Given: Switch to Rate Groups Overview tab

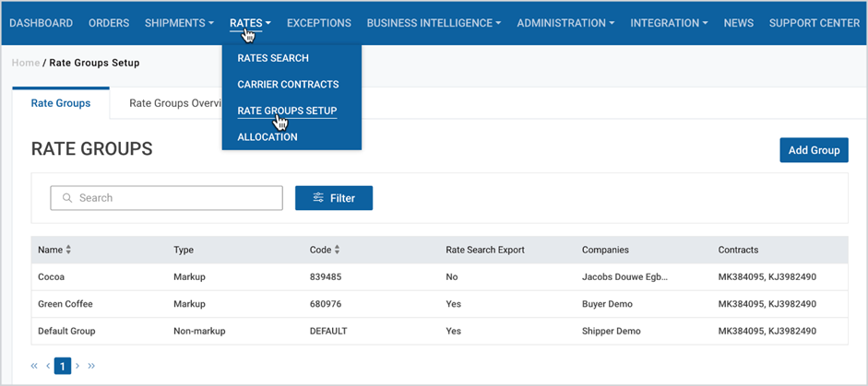Looking at the screenshot, I should coord(174,103).
